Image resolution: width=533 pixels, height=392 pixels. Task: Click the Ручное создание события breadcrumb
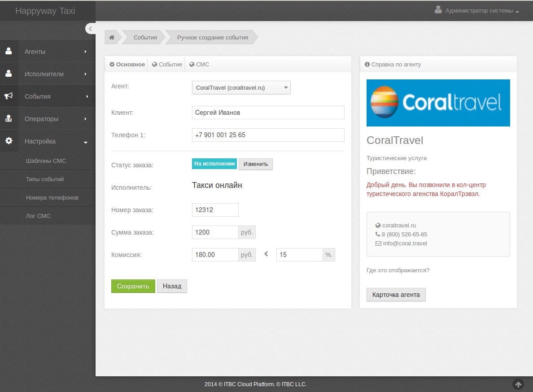point(213,37)
